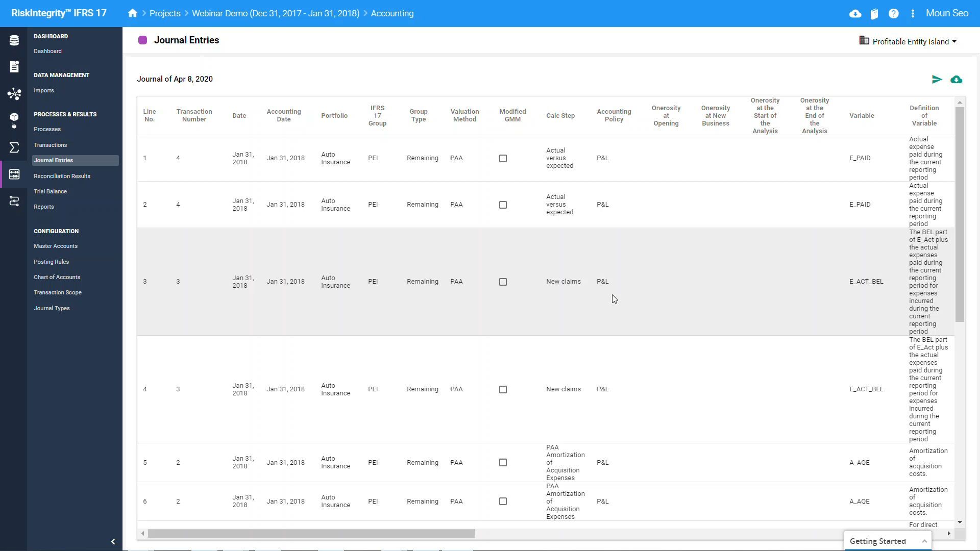Select the sigma icon in left rail

click(14, 147)
